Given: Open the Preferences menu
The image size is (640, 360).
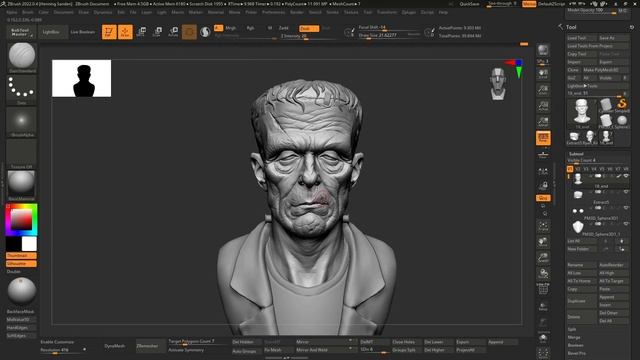Looking at the screenshot, I should point(273,12).
